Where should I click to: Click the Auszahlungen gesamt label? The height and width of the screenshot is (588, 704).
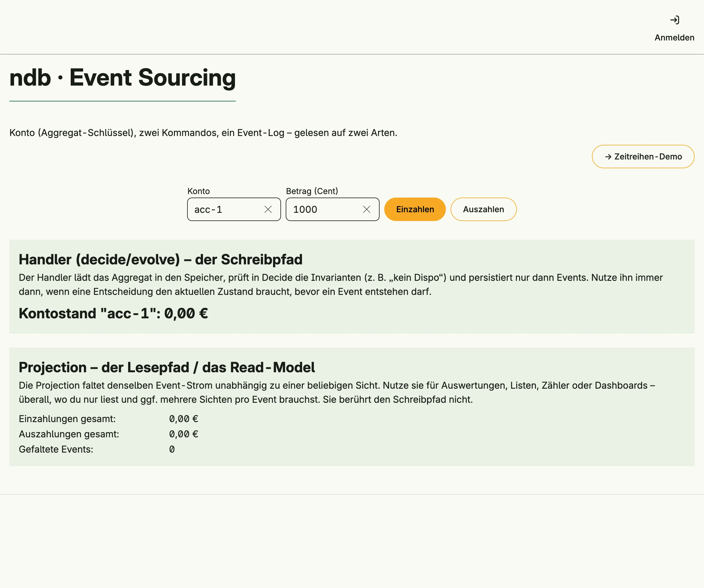(69, 434)
